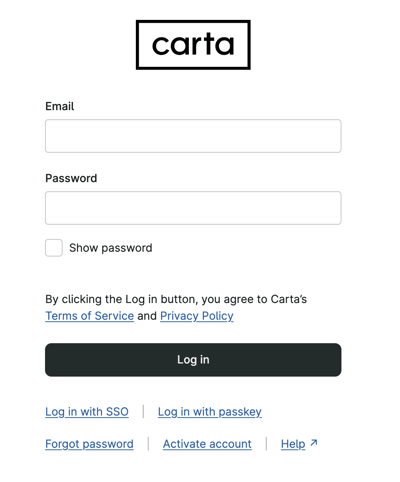This screenshot has height=482, width=400.
Task: Click the Password field label
Action: pyautogui.click(x=71, y=178)
